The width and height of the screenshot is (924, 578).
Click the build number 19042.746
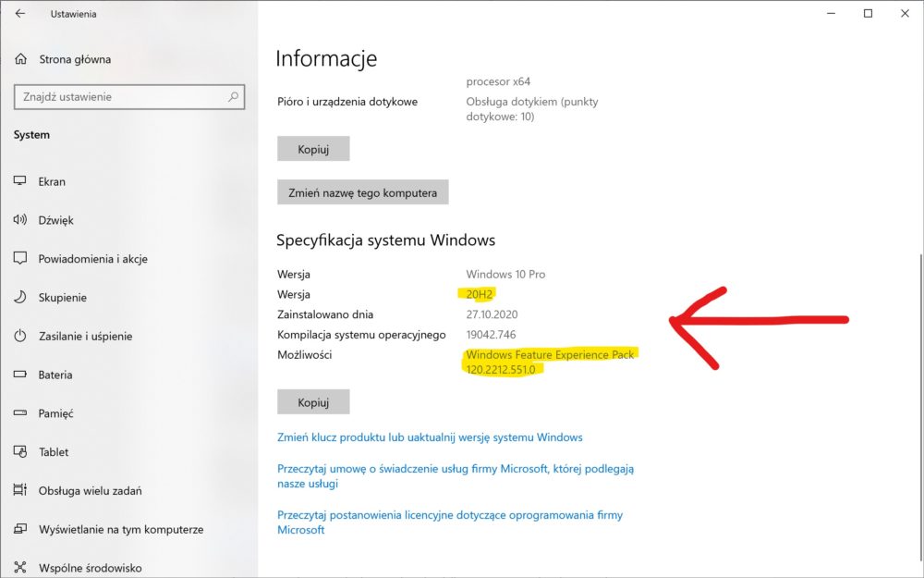click(491, 335)
